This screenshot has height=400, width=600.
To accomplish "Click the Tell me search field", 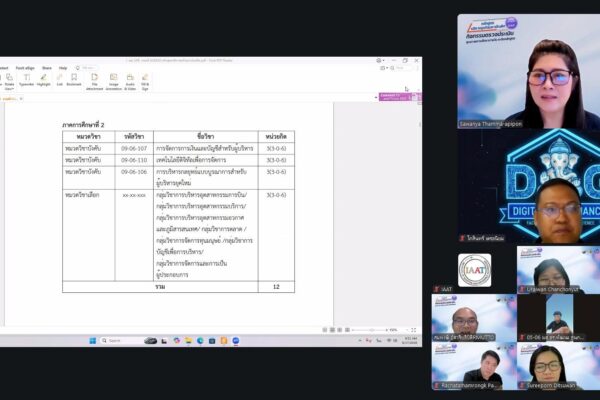I will (x=89, y=68).
